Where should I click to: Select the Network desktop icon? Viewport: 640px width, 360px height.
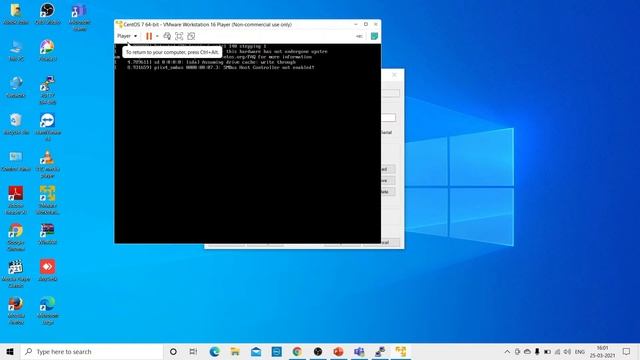(16, 87)
